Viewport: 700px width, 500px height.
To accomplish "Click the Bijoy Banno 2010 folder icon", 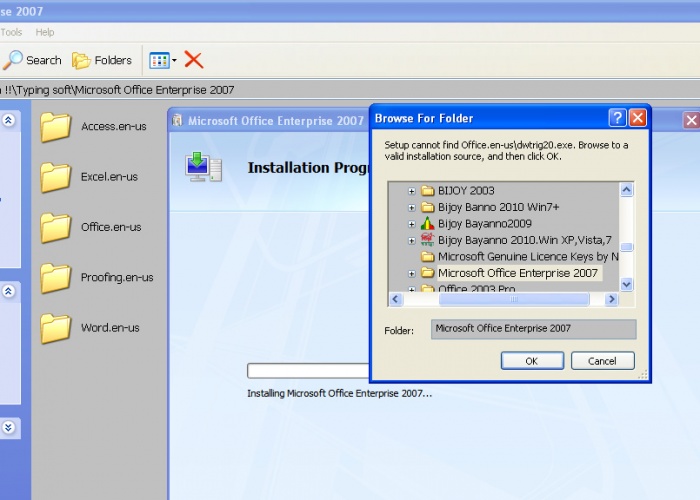I will [x=428, y=208].
